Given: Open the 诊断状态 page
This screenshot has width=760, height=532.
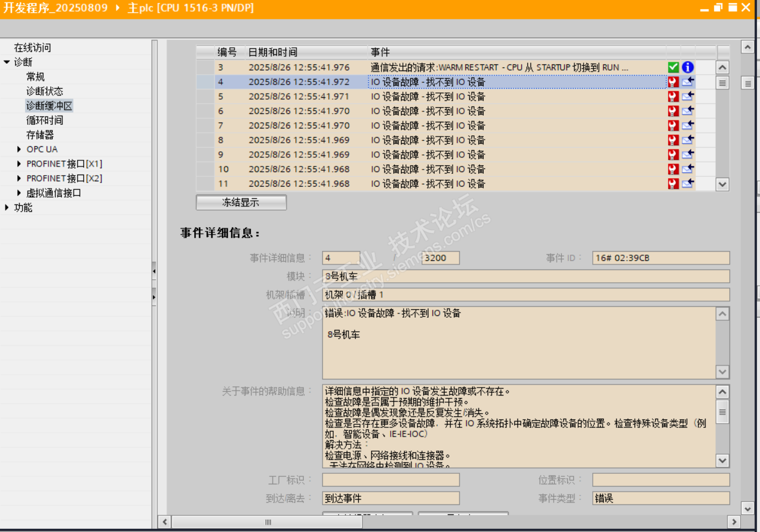Looking at the screenshot, I should (x=44, y=91).
